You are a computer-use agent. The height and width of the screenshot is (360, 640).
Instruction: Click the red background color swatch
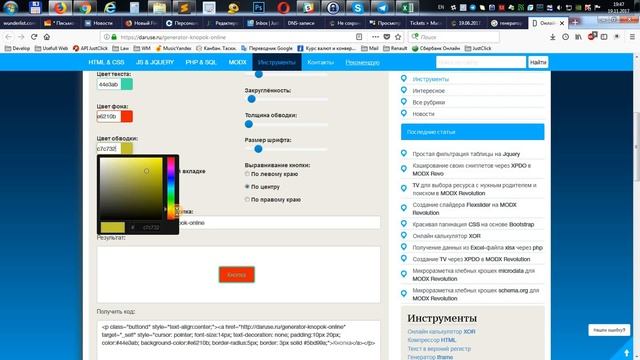coord(127,116)
